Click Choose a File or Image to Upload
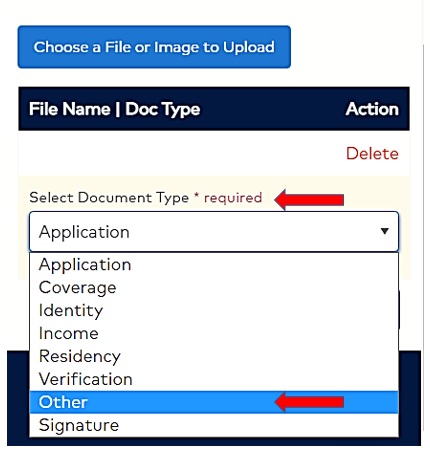Image resolution: width=430 pixels, height=452 pixels. tap(154, 47)
